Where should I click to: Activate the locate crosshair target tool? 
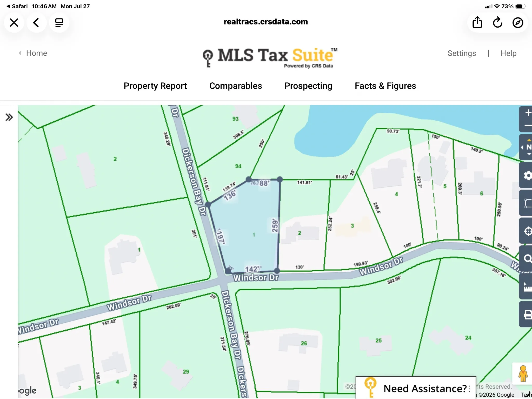527,231
